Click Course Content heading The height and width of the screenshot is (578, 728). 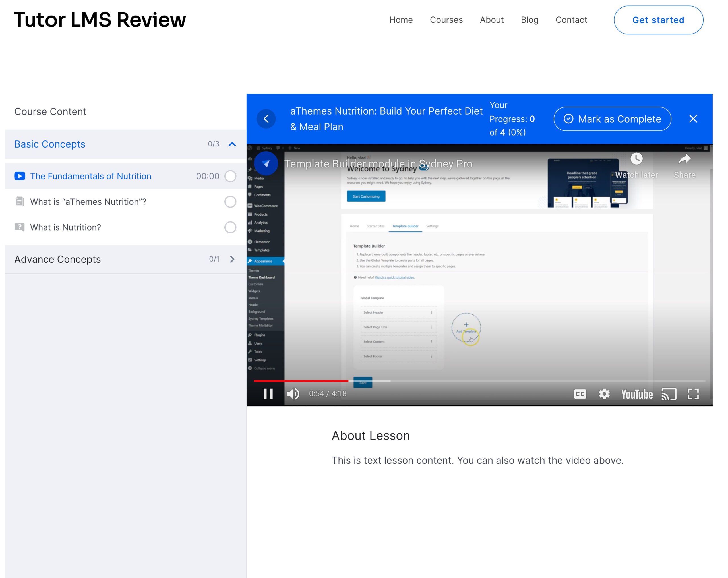click(50, 112)
